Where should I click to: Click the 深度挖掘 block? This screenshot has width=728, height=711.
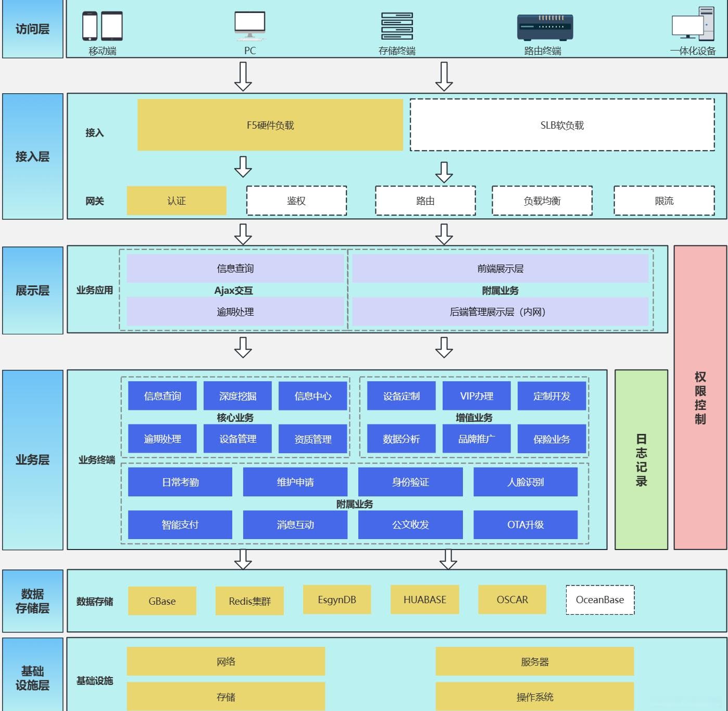click(x=238, y=396)
